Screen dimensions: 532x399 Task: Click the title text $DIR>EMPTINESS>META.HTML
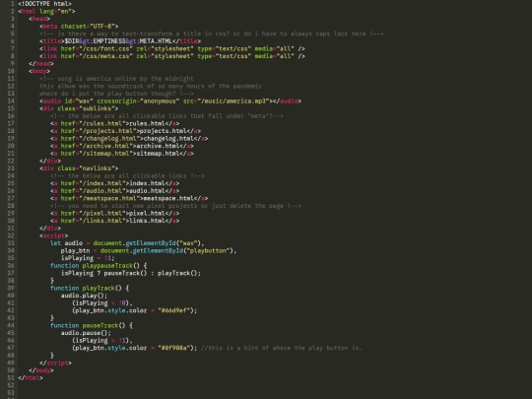pos(118,41)
